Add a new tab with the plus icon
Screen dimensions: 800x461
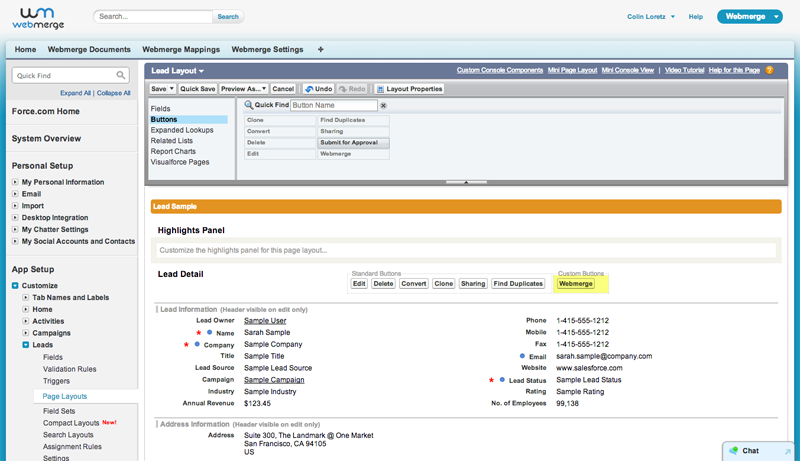tap(320, 49)
